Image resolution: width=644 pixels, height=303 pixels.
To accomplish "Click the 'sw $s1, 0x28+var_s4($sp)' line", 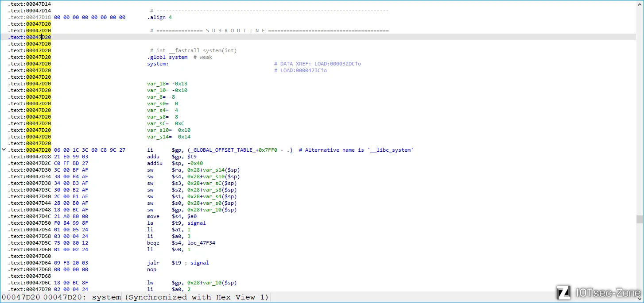I will 192,196.
